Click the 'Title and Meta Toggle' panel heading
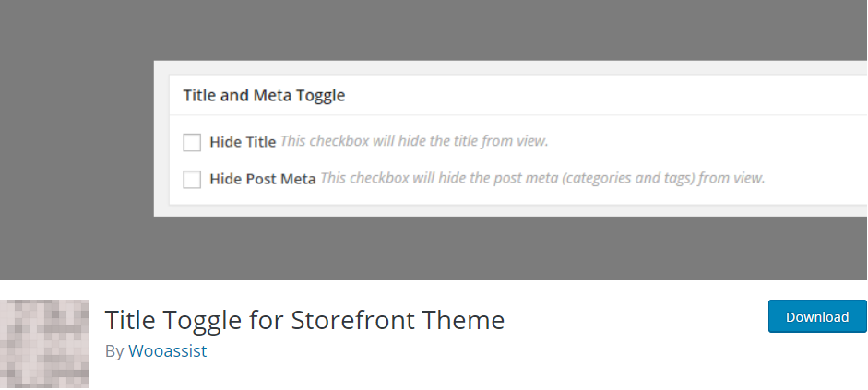The width and height of the screenshot is (868, 390). 264,95
